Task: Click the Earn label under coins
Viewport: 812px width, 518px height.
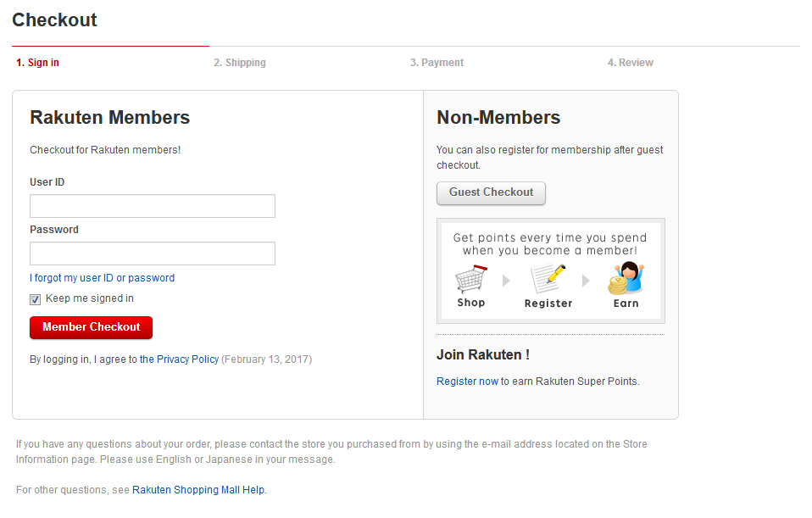Action: click(x=626, y=304)
